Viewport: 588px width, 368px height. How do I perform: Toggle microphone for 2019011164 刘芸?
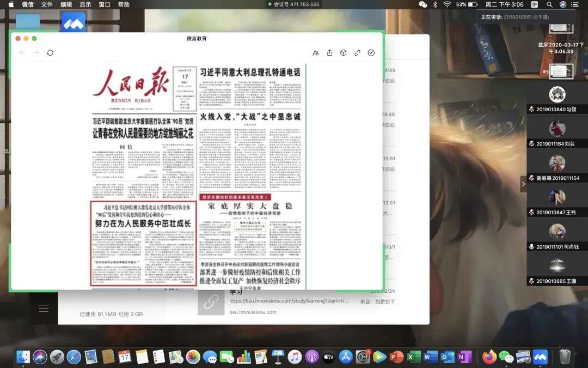coord(531,144)
